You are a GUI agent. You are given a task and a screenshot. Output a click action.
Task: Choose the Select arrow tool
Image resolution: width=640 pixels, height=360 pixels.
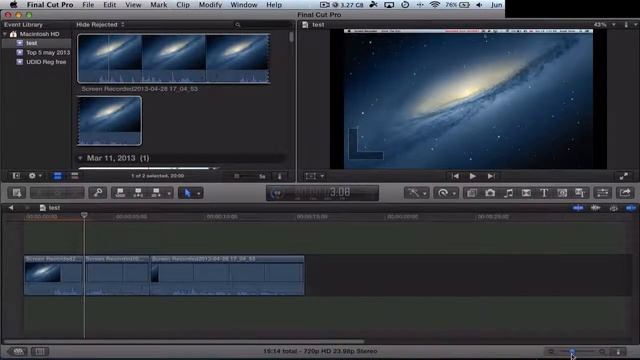pos(187,193)
